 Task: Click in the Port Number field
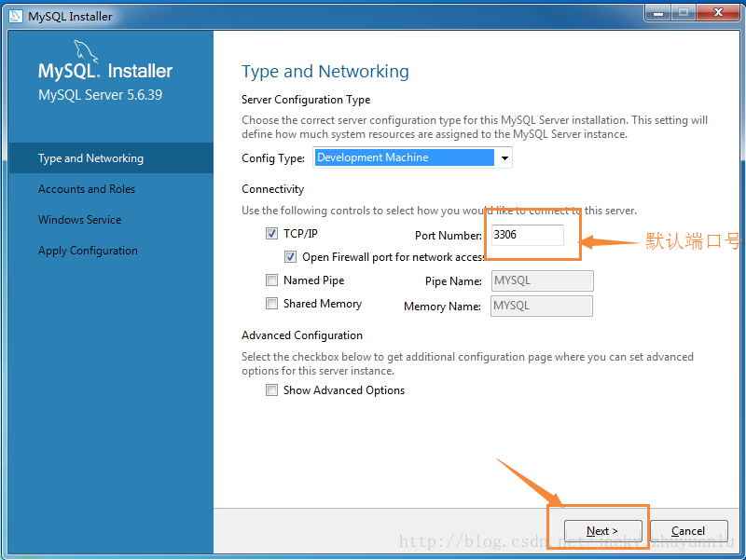(527, 235)
